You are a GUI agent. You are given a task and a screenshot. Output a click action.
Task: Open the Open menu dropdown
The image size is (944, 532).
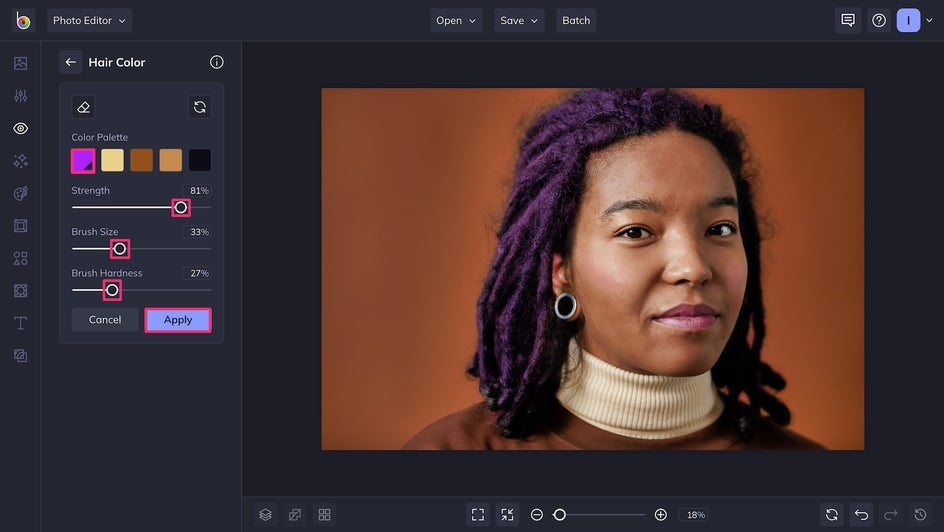pos(456,20)
